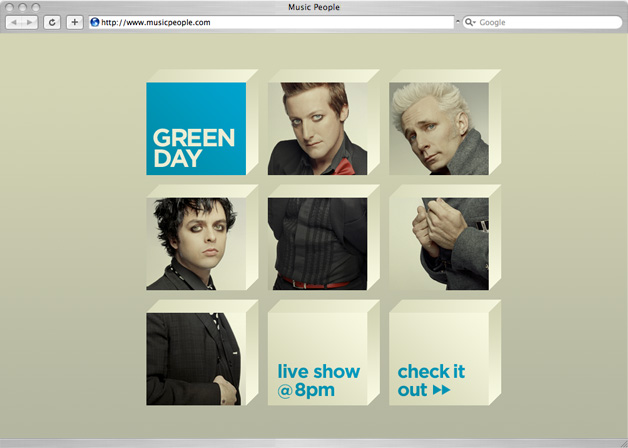Go back with the browser back arrow
628x448 pixels.
(x=14, y=22)
